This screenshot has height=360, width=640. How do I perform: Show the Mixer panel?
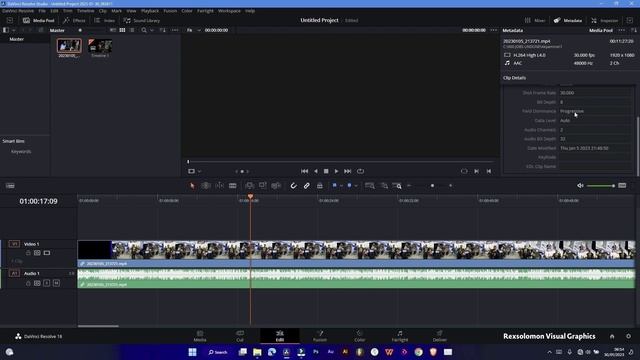(535, 20)
